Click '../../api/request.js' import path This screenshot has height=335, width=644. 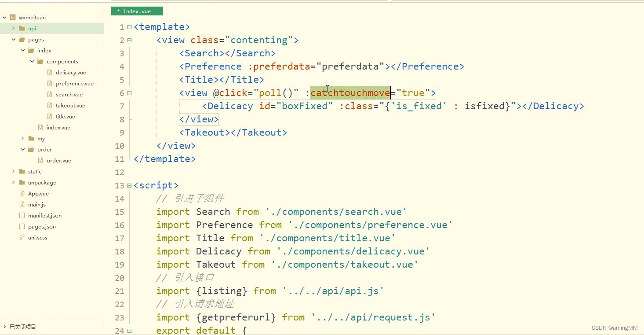click(373, 317)
